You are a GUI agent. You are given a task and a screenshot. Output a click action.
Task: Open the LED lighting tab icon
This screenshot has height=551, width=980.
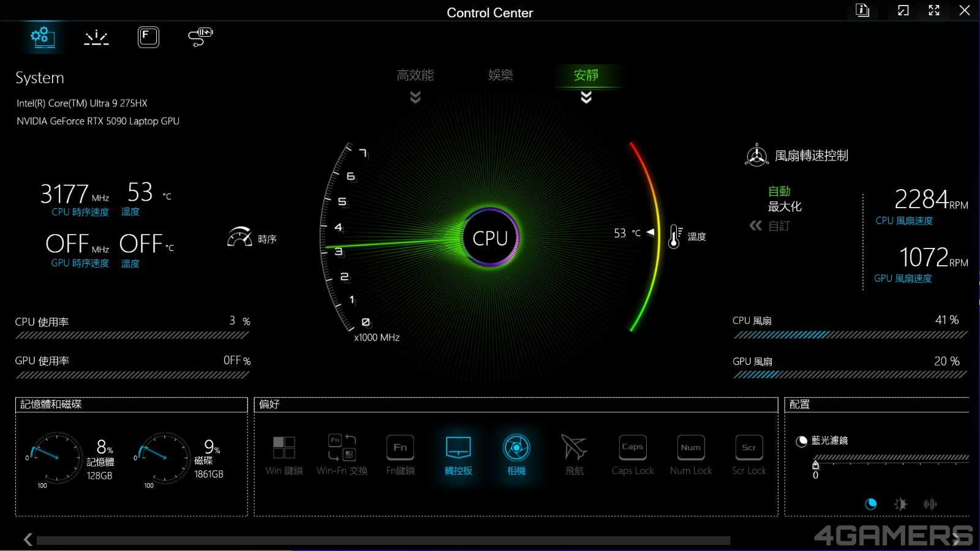(x=96, y=37)
